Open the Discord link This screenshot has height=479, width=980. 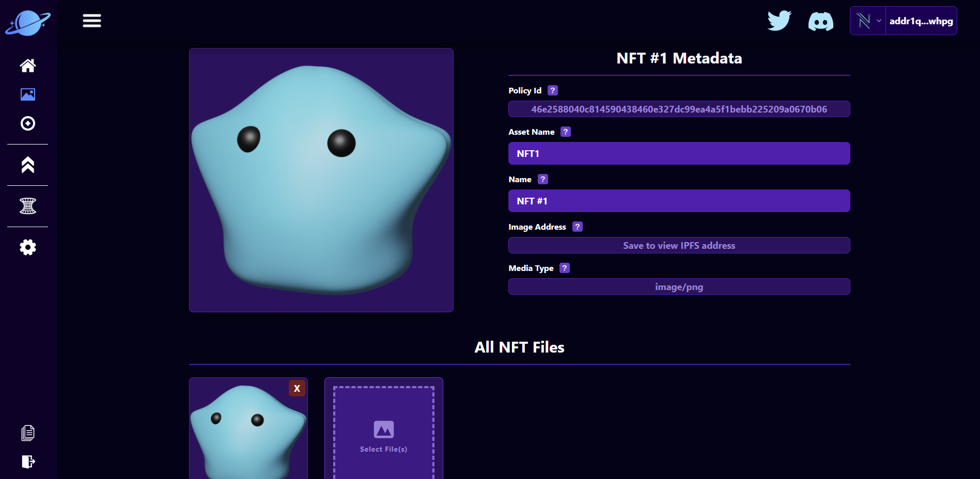click(x=821, y=22)
